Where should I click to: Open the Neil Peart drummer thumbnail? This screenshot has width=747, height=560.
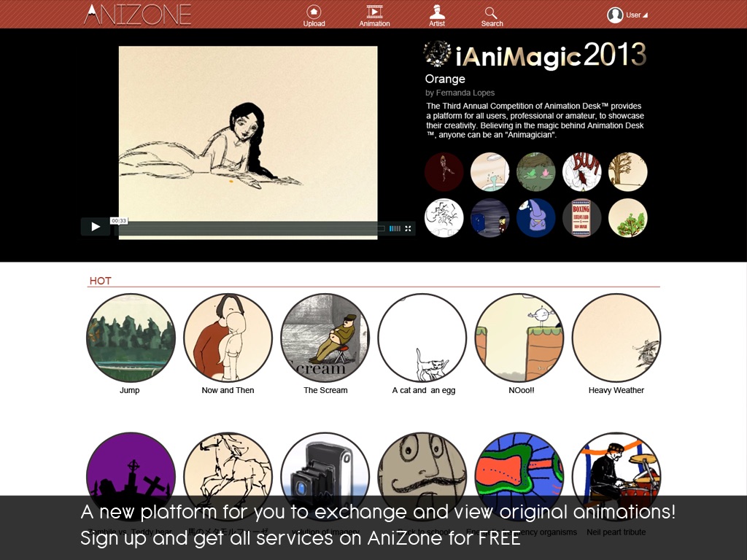coord(616,477)
